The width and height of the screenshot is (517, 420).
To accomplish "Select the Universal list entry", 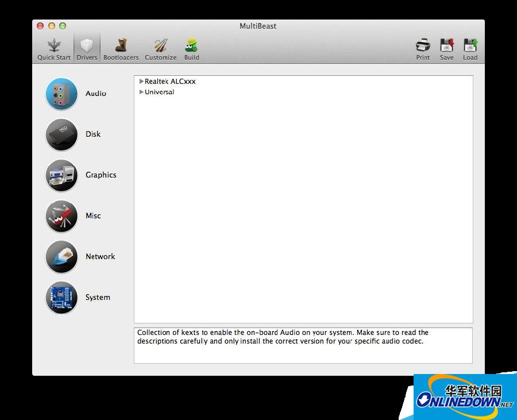I will [x=160, y=92].
